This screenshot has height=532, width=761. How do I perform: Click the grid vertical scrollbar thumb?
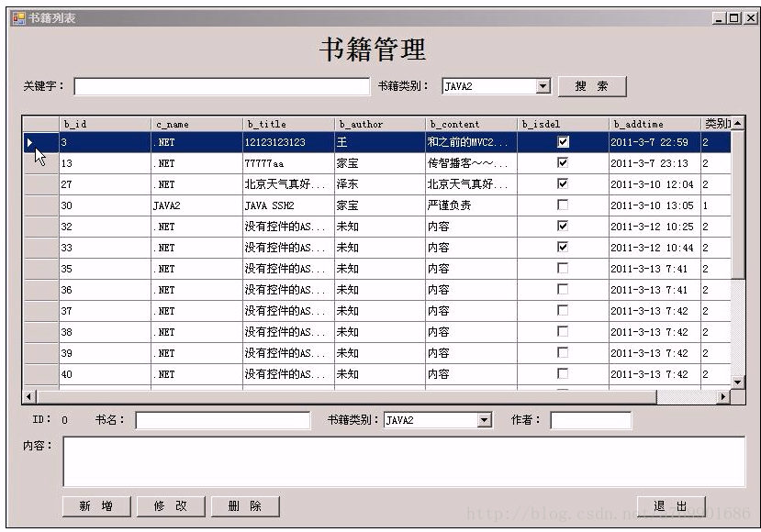pyautogui.click(x=738, y=205)
